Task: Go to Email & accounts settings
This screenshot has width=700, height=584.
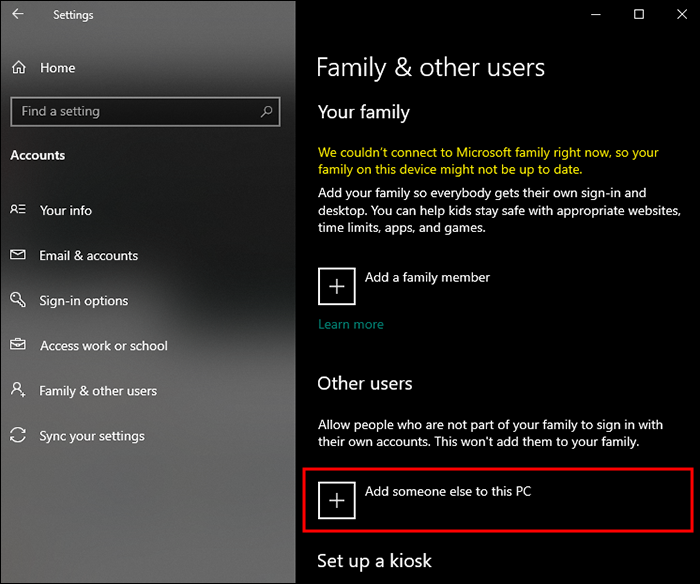Action: point(89,255)
